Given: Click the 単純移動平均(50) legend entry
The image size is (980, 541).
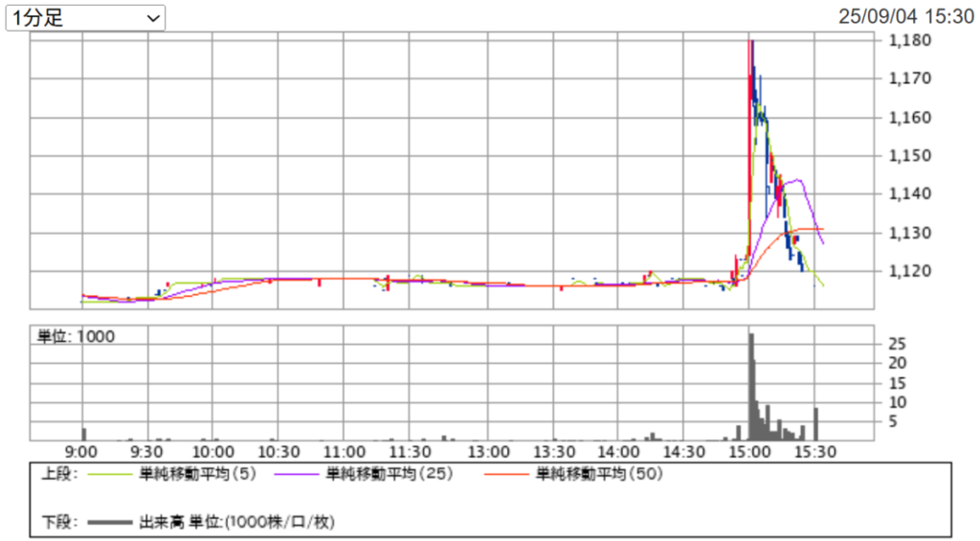Looking at the screenshot, I should click(599, 474).
